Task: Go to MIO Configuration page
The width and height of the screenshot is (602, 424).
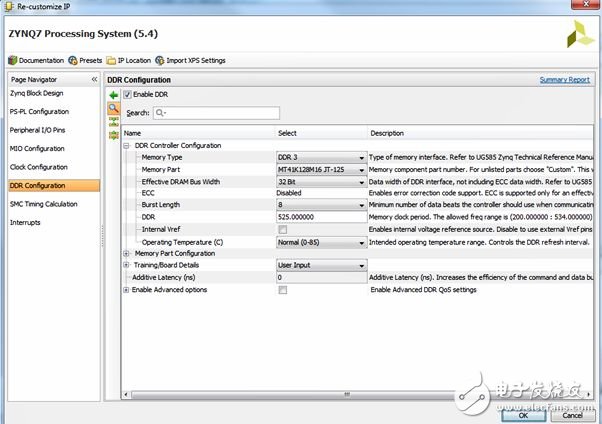Action: coord(37,148)
